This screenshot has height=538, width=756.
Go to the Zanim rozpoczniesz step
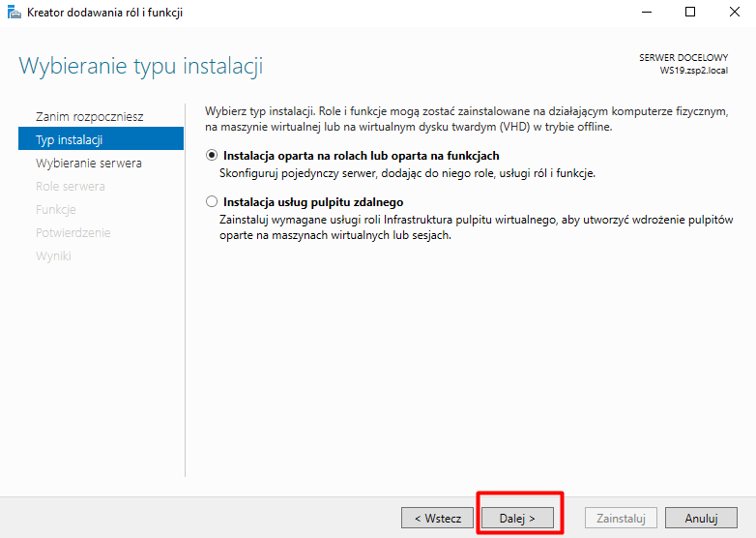(89, 116)
